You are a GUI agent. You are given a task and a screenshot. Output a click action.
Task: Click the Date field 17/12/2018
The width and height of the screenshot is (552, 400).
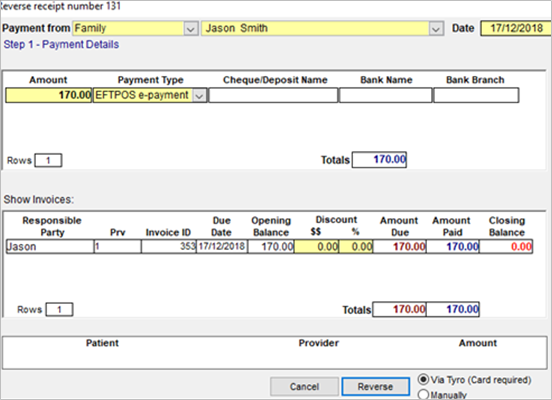coord(516,28)
